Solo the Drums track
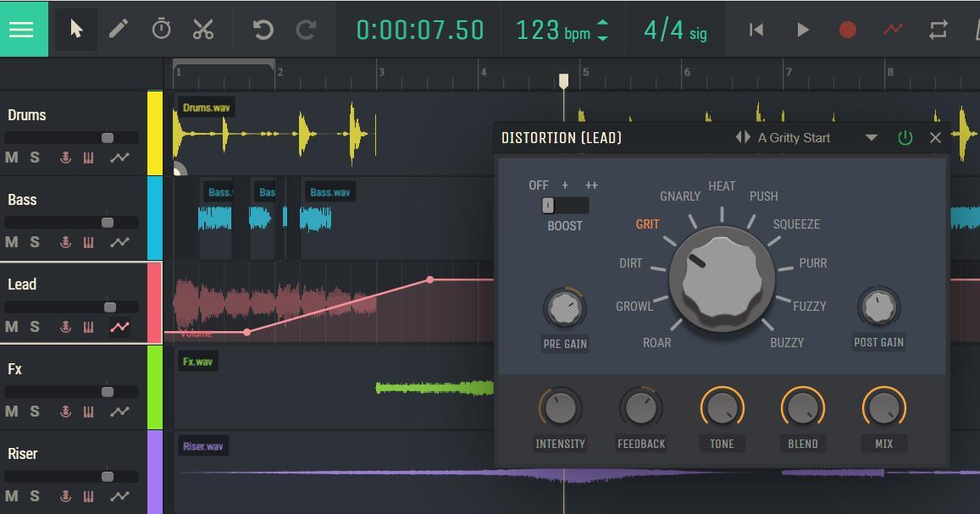This screenshot has height=514, width=980. (x=35, y=158)
